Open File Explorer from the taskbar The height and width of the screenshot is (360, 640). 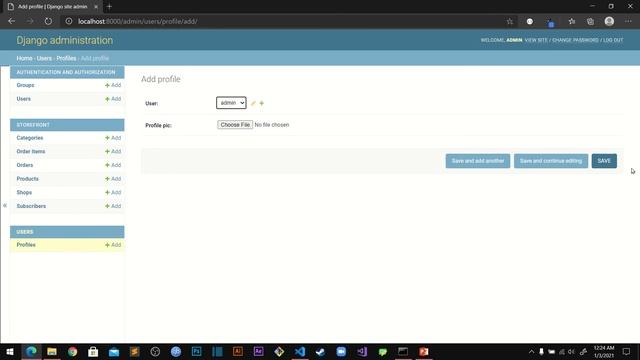(x=52, y=351)
